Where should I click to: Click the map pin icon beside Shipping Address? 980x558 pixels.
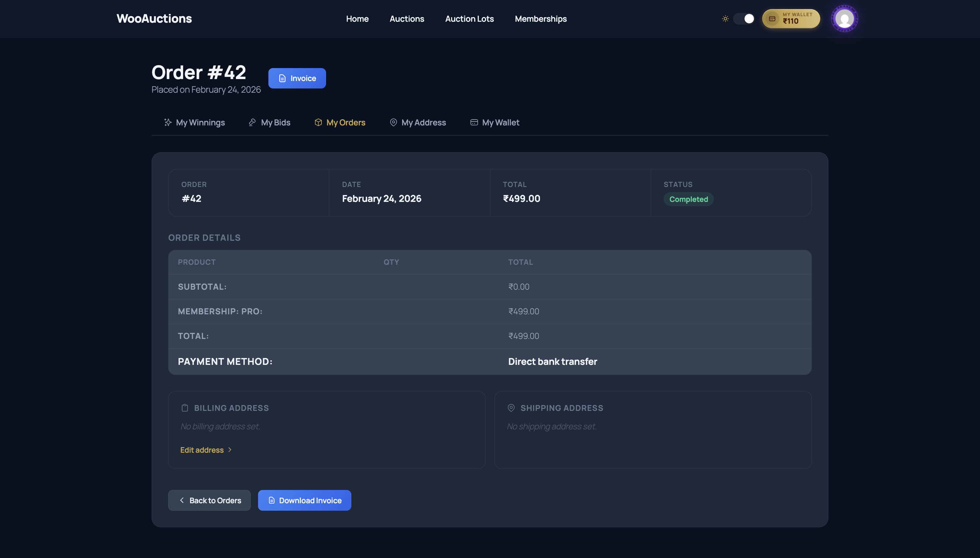pos(511,408)
